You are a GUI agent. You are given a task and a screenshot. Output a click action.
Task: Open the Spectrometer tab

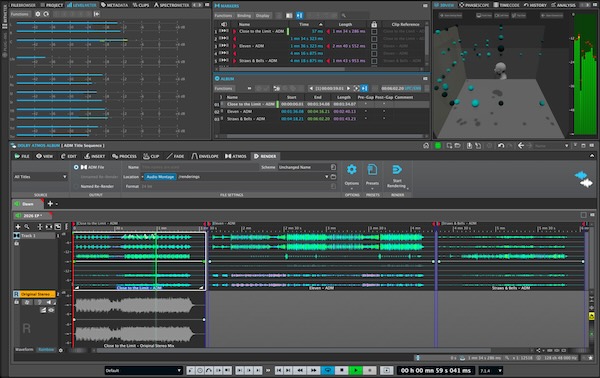click(x=171, y=5)
